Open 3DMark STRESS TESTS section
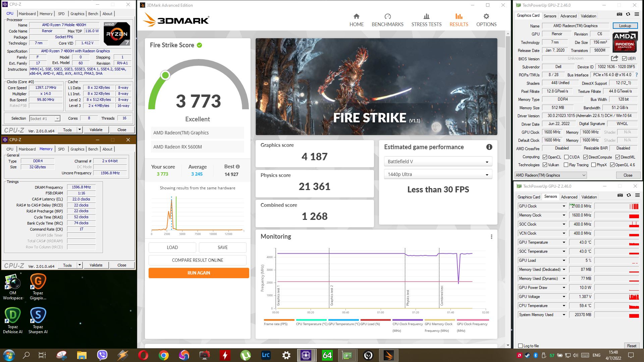644x362 pixels. click(426, 20)
